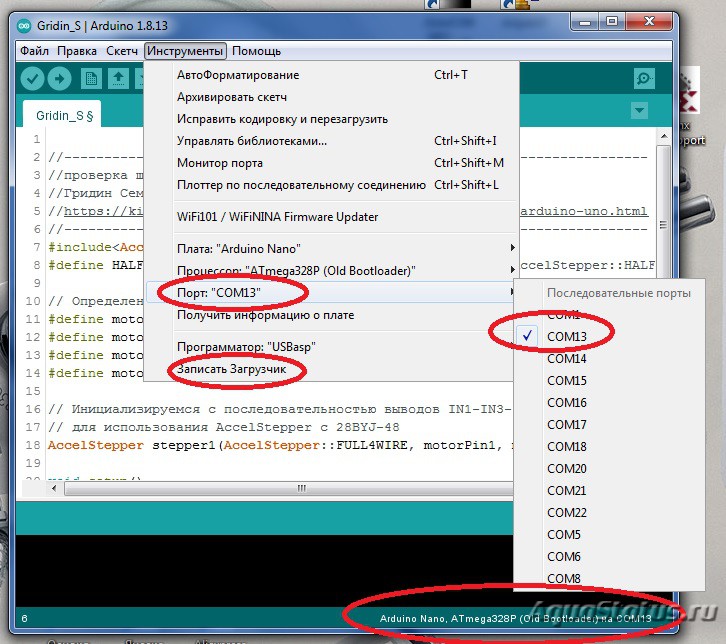726x644 pixels.
Task: Click the Arduino logo in title bar
Action: (24, 26)
